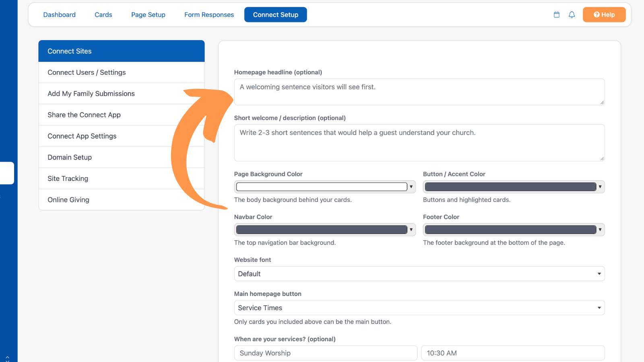This screenshot has height=362, width=644.
Task: Select Online Giving menu item
Action: point(122,200)
